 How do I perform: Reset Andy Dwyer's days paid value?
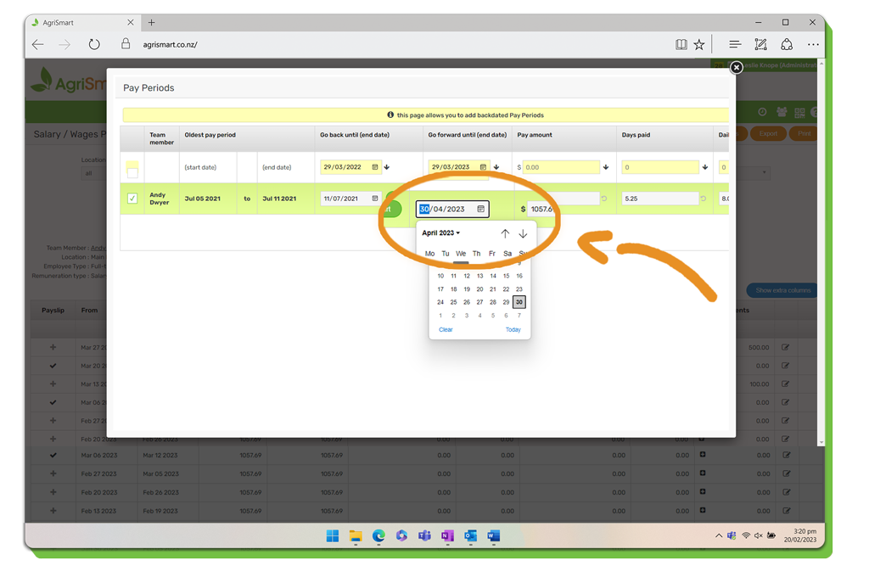click(x=703, y=199)
